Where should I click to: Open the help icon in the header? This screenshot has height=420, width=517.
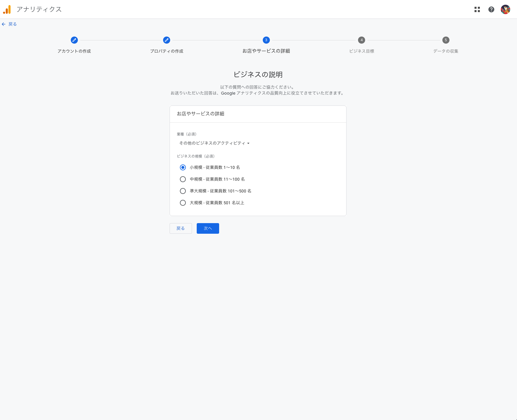491,9
